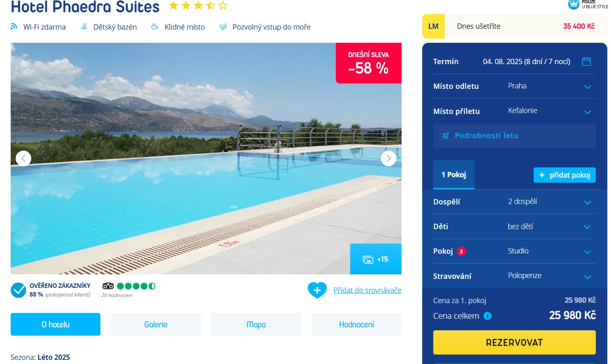Click the heart plus compare icon
This screenshot has height=364, width=611.
(x=317, y=290)
